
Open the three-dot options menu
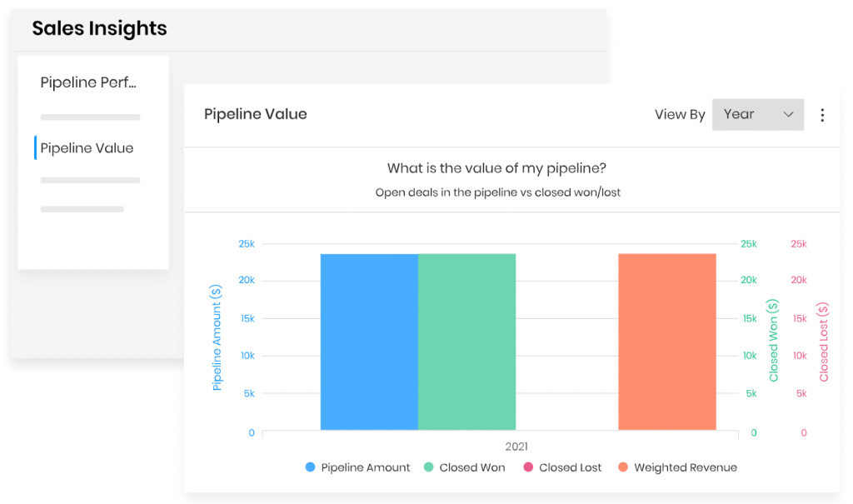point(822,115)
